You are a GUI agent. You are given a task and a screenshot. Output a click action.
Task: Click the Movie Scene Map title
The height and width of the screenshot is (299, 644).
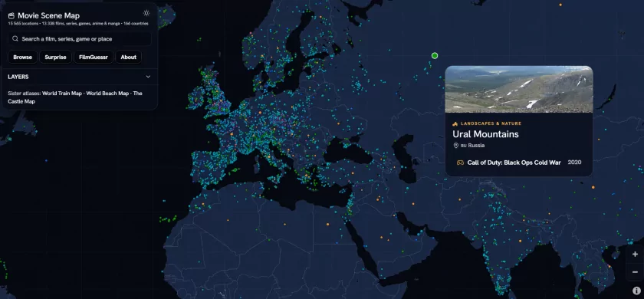(x=48, y=15)
